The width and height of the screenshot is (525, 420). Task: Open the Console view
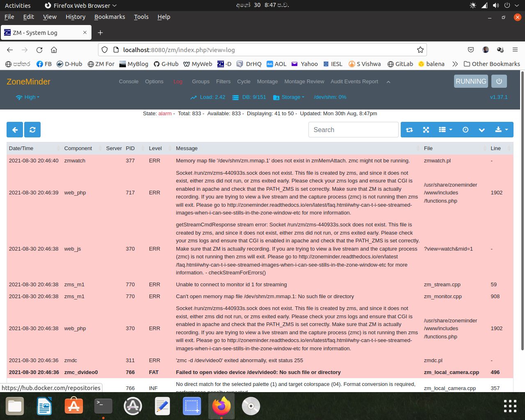click(x=129, y=82)
